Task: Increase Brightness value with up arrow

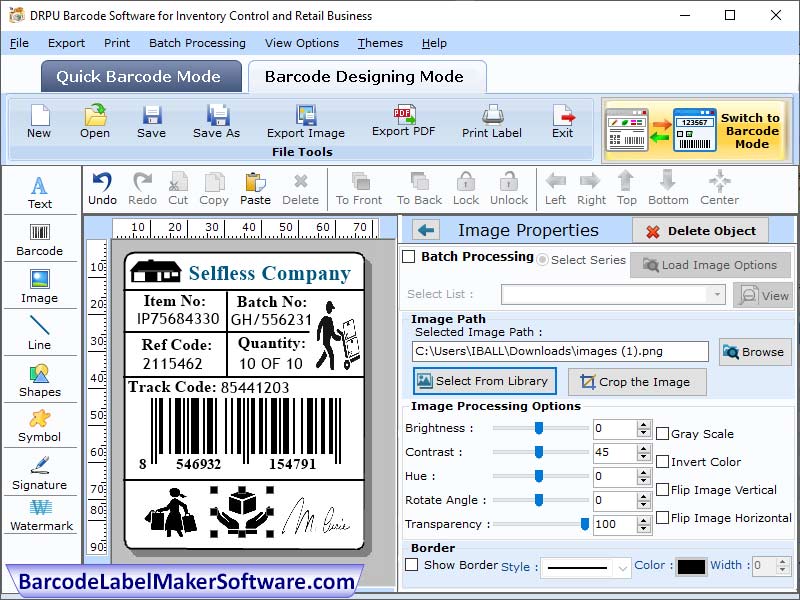Action: 644,424
